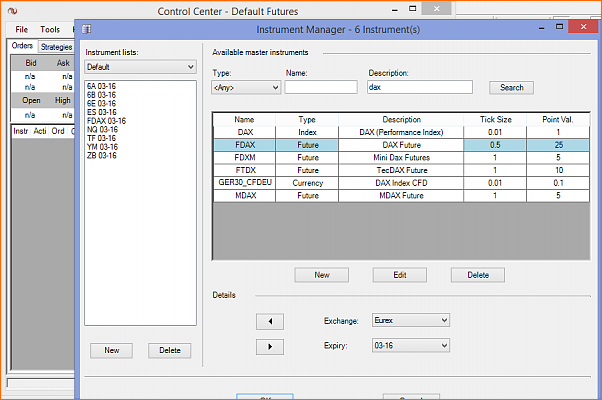Click the 0.5 tick size cell
The width and height of the screenshot is (602, 400).
tap(495, 145)
